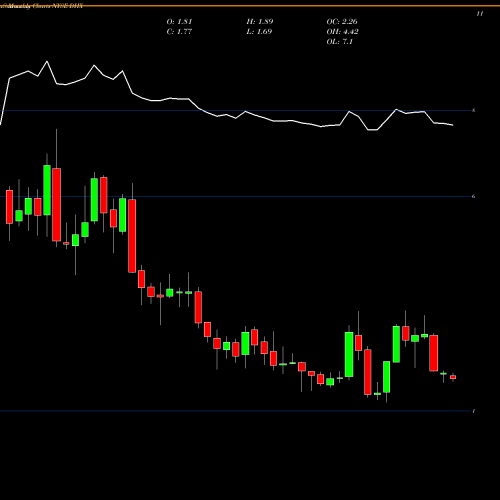This screenshot has height=500, width=500.
Task: Click the 'OH: 4.42' readout
Action: 342,32
